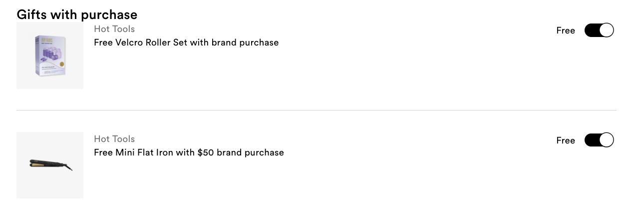The width and height of the screenshot is (644, 203).
Task: Open the Mini Flat Iron product thumbnail
Action: (50, 165)
